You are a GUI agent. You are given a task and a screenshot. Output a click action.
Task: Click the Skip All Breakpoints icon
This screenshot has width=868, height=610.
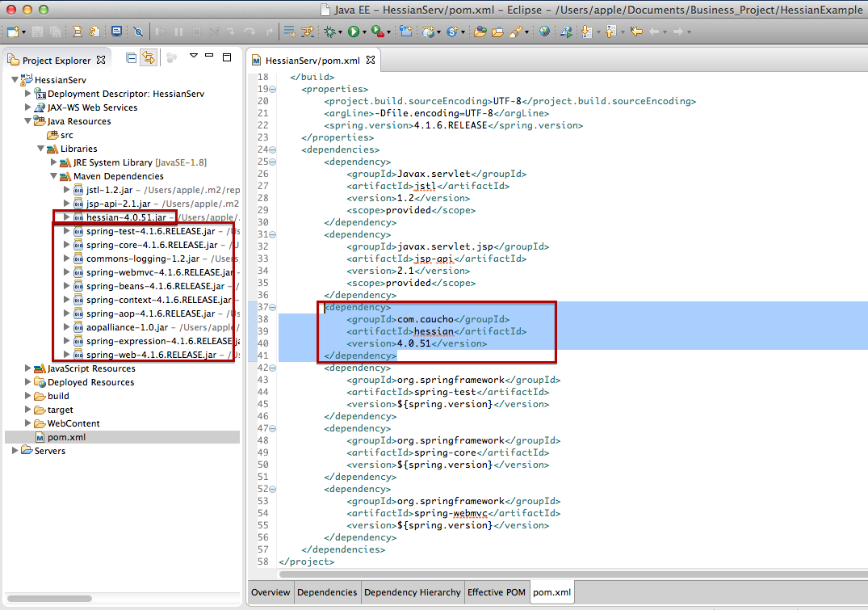click(138, 32)
